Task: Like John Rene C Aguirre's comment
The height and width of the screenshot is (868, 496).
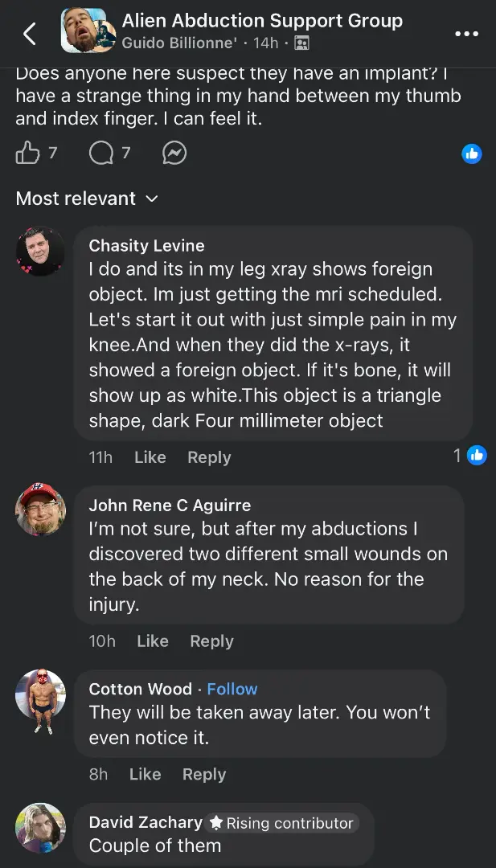Action: 153,641
